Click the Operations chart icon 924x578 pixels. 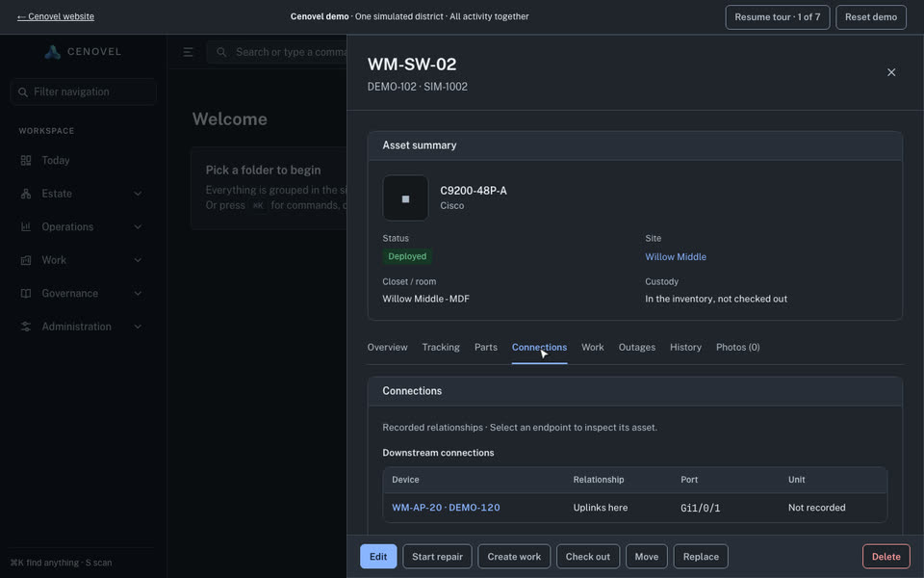26,226
